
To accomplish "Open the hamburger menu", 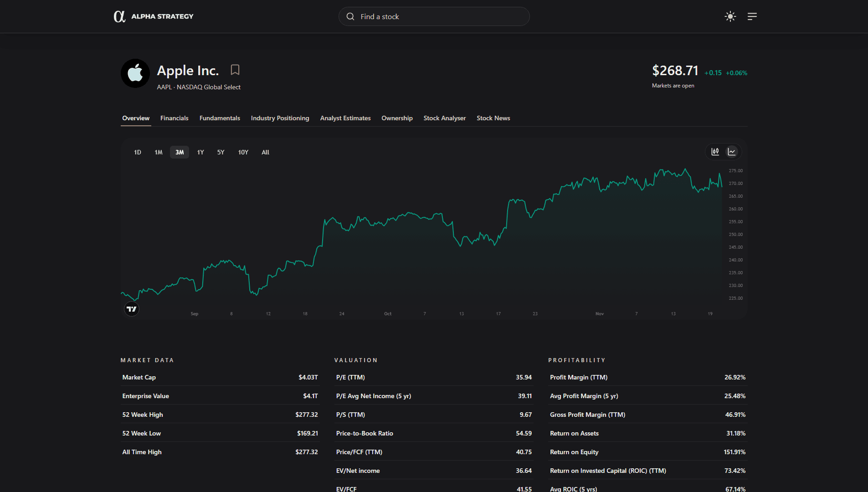I will pos(752,16).
